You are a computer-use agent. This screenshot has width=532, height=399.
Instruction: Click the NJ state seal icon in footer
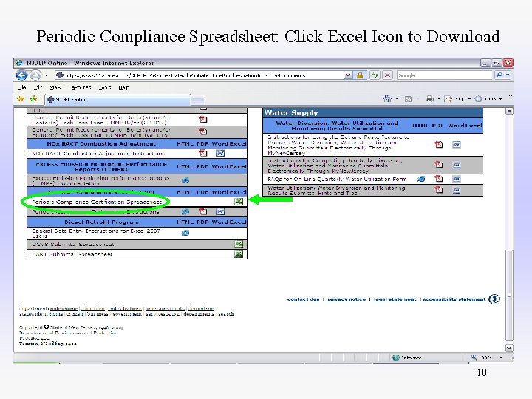click(494, 299)
